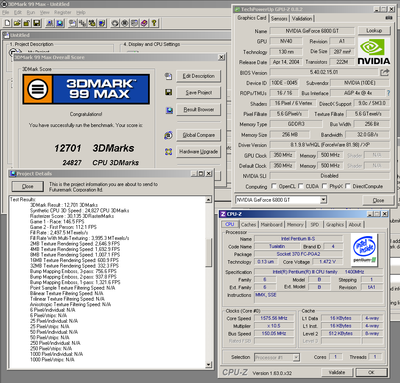This screenshot has width=400, height=383.
Task: Toggle the CUDA checkbox in GPU-Z
Action: [x=301, y=186]
